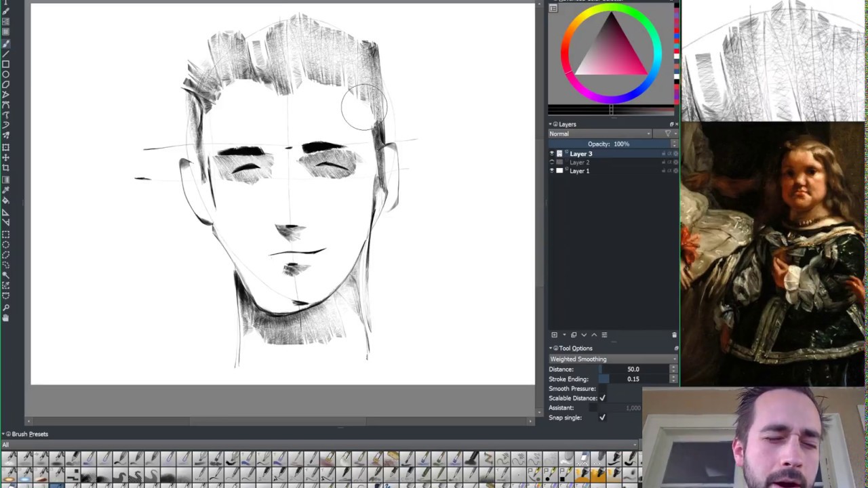Open layer properties icon

[604, 335]
